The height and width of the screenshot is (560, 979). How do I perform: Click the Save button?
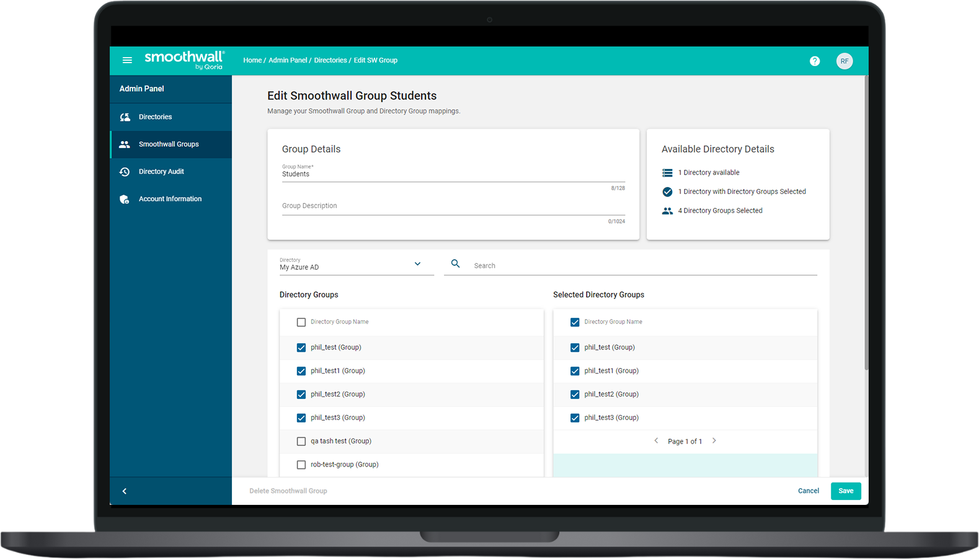pyautogui.click(x=846, y=491)
